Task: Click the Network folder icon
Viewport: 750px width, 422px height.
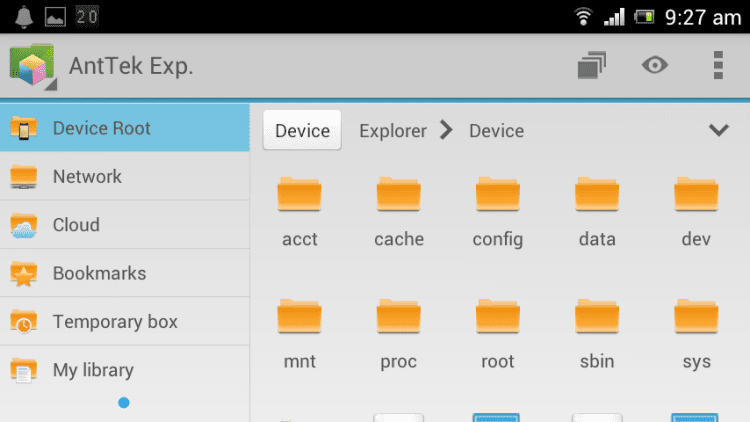Action: coord(23,177)
